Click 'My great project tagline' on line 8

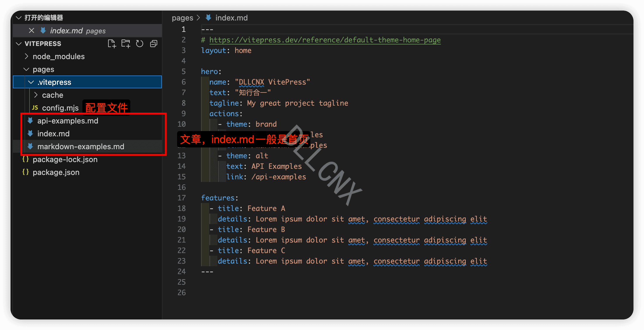pos(297,103)
